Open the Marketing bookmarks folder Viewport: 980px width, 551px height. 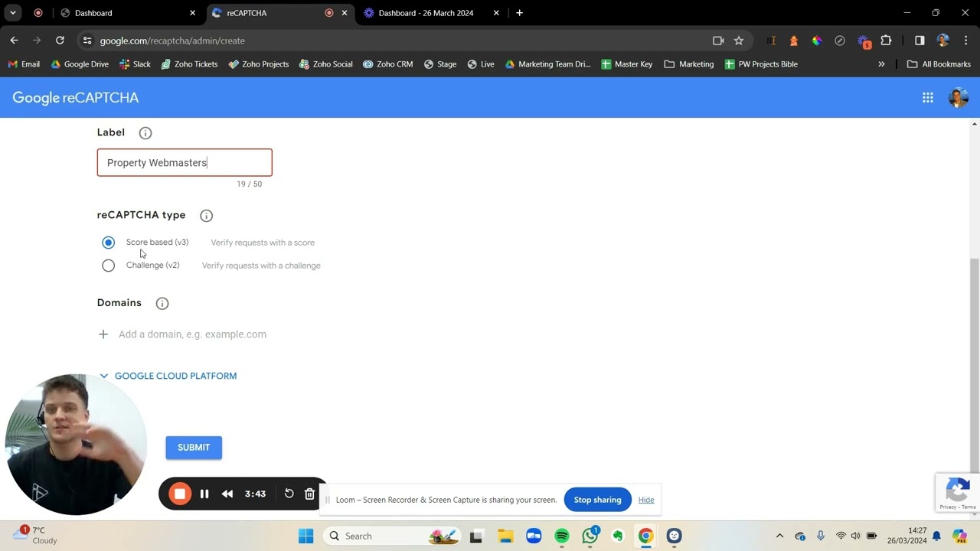pyautogui.click(x=688, y=64)
